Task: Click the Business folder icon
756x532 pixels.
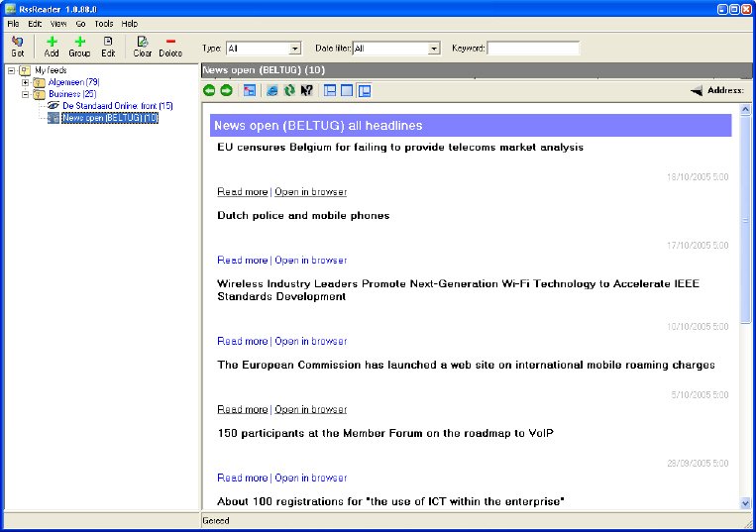Action: [39, 94]
